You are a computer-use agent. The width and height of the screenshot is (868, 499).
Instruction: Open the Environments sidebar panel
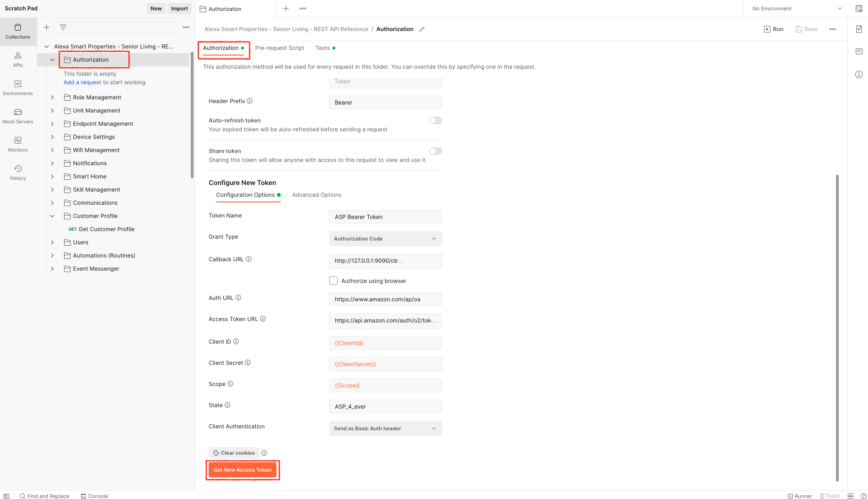tap(18, 88)
